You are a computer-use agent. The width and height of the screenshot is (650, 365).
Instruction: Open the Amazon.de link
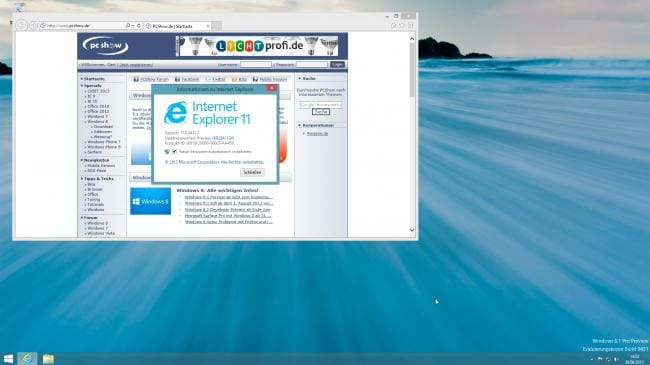(317, 134)
